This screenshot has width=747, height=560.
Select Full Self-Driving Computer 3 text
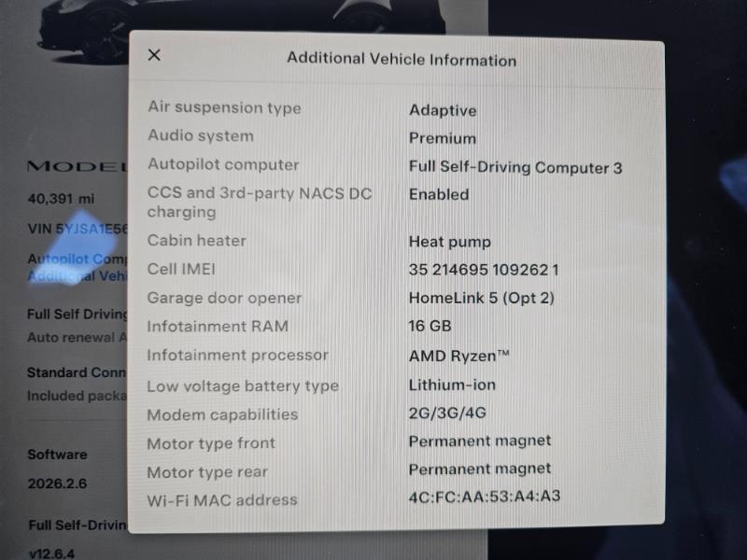click(515, 167)
